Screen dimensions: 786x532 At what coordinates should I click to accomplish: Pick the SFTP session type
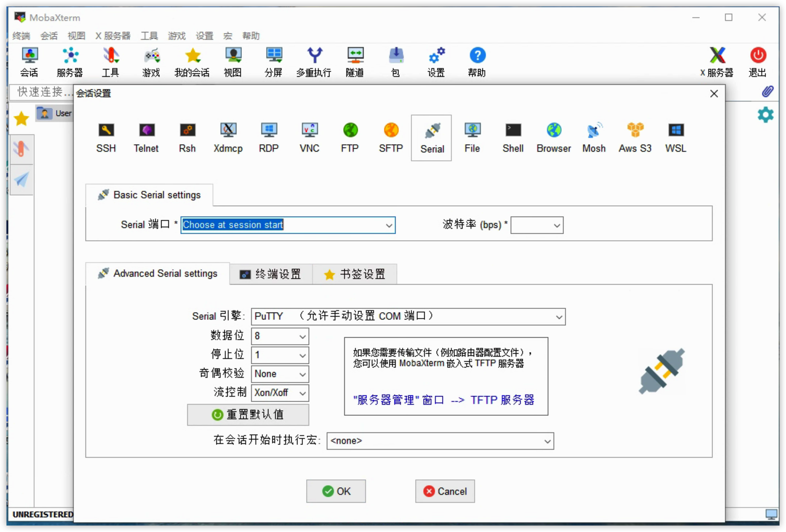[391, 138]
